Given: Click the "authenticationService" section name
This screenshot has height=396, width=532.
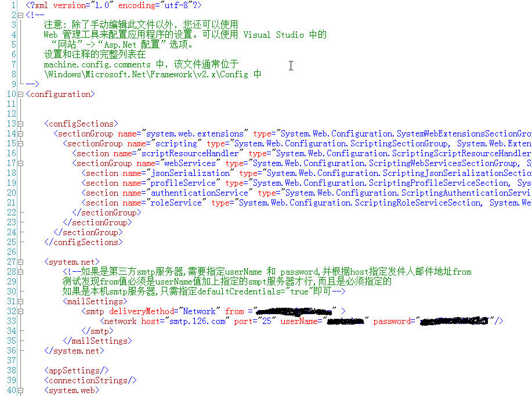Looking at the screenshot, I should click(x=199, y=193).
